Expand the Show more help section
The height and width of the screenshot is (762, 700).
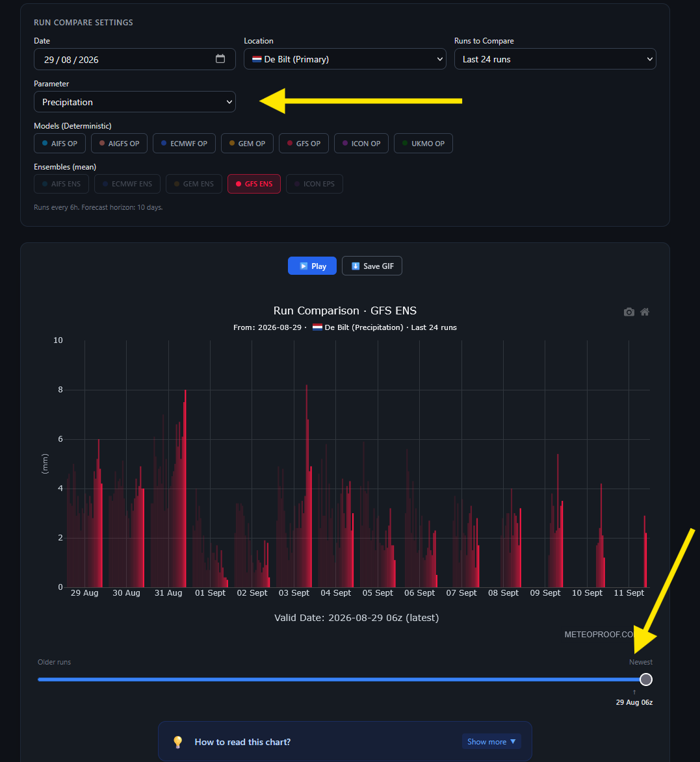tap(491, 742)
